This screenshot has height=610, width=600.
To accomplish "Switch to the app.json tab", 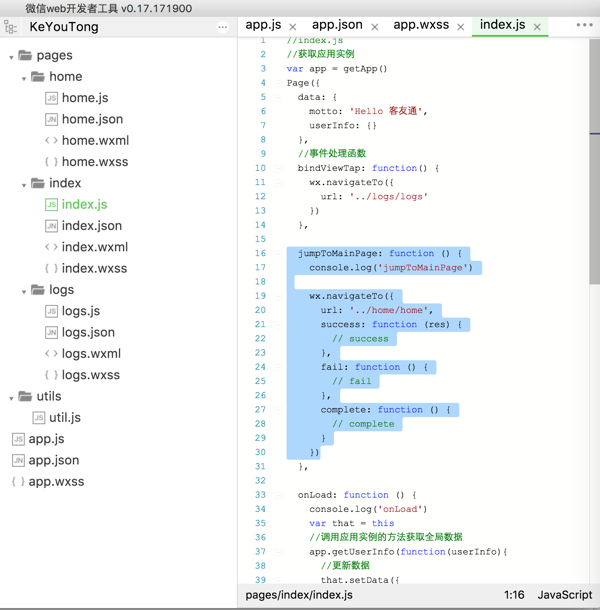I will pyautogui.click(x=337, y=25).
